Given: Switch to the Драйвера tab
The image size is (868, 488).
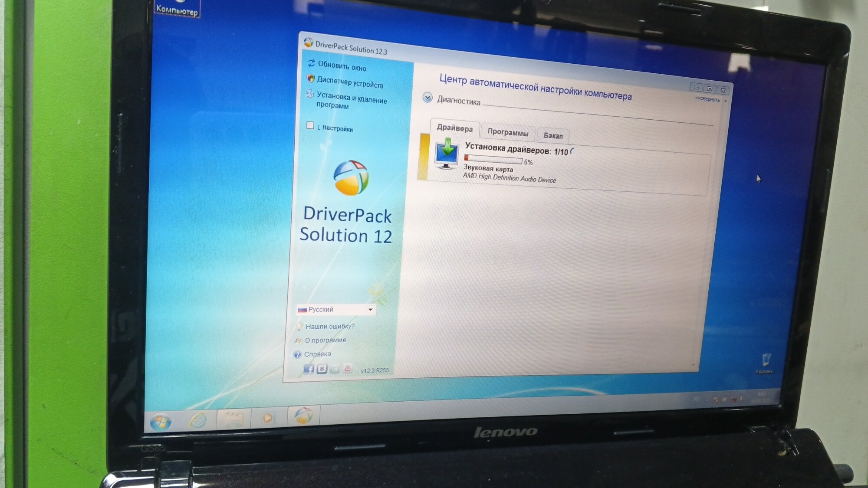Looking at the screenshot, I should pyautogui.click(x=454, y=128).
